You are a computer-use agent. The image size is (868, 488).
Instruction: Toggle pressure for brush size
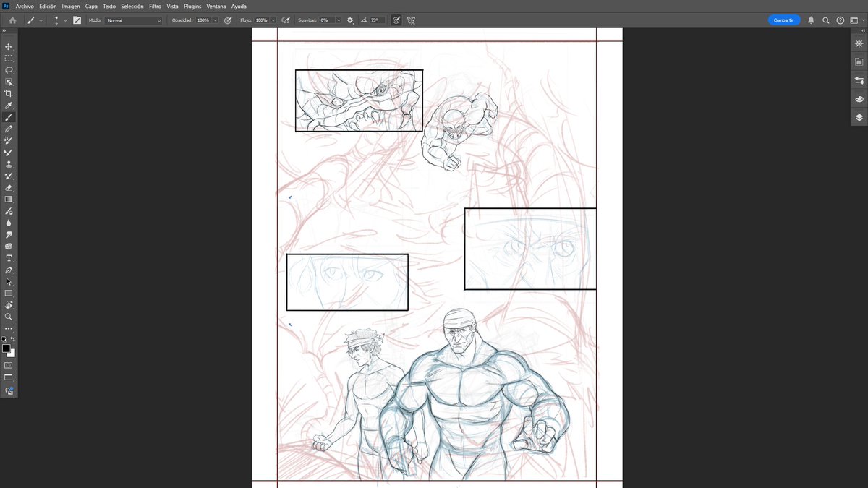click(x=396, y=20)
